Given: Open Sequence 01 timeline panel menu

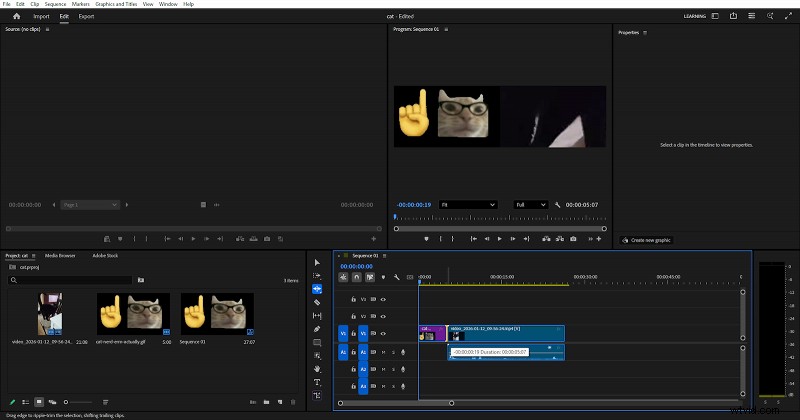Looking at the screenshot, I should tap(385, 256).
